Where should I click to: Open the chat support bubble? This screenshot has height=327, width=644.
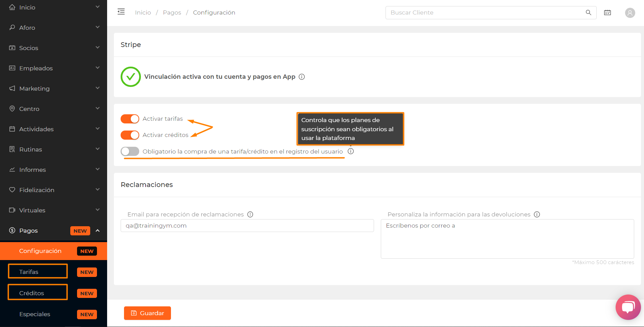pos(628,307)
